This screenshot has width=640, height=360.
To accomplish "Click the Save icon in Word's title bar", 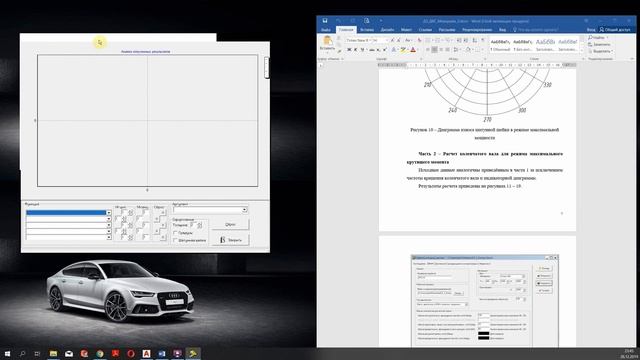I will pyautogui.click(x=325, y=20).
